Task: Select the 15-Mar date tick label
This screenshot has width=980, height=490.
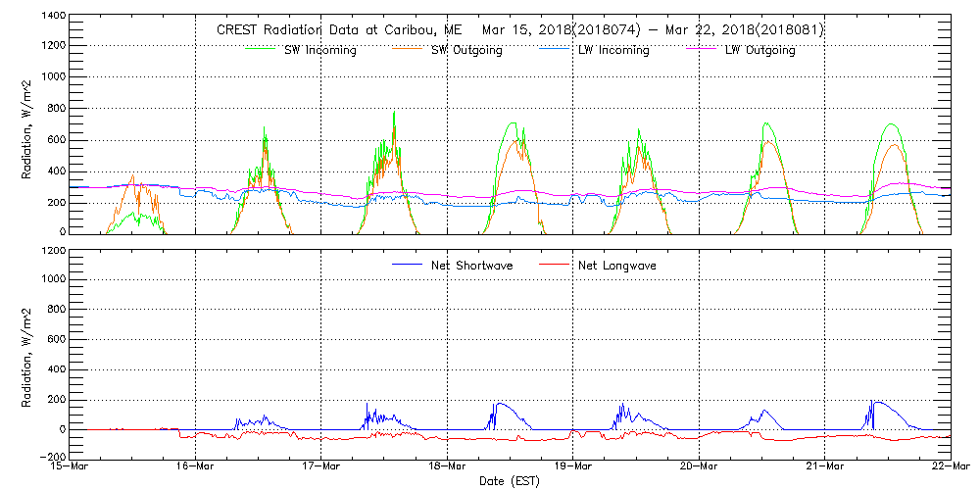Action: [70, 467]
